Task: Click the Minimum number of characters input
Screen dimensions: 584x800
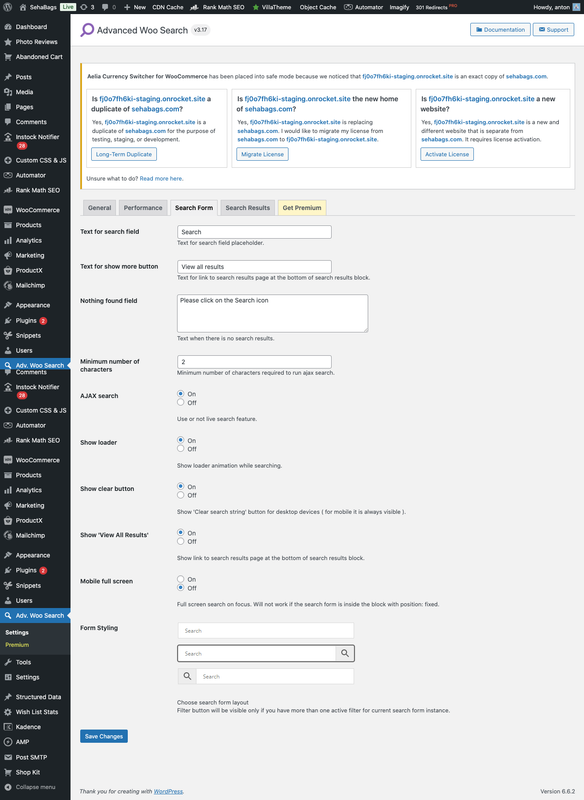Action: point(254,362)
